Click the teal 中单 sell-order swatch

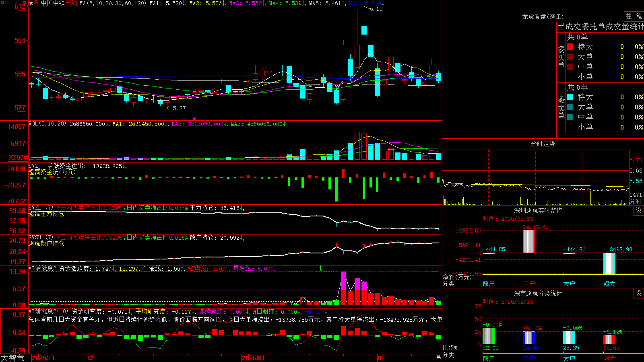pyautogui.click(x=570, y=117)
